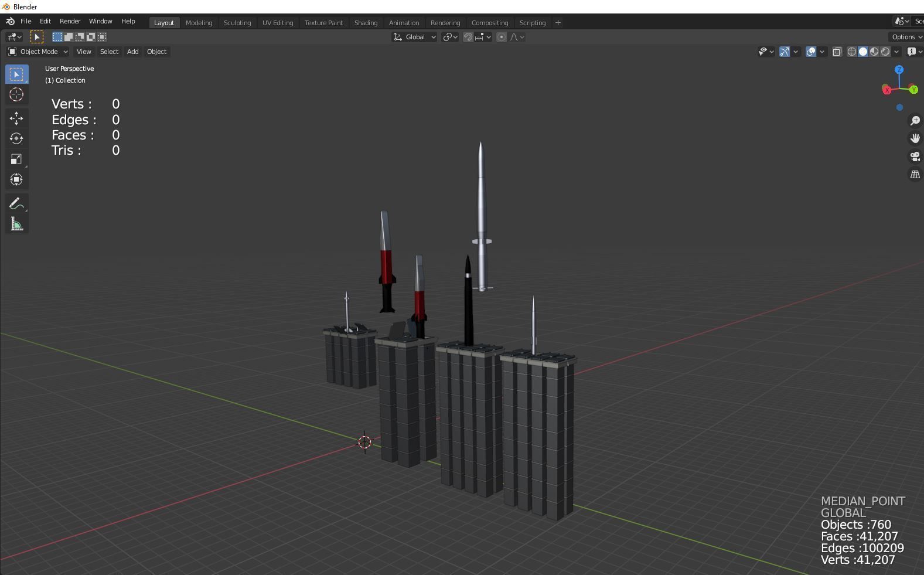Set selection mode to Extend
This screenshot has width=924, height=575.
coord(69,37)
